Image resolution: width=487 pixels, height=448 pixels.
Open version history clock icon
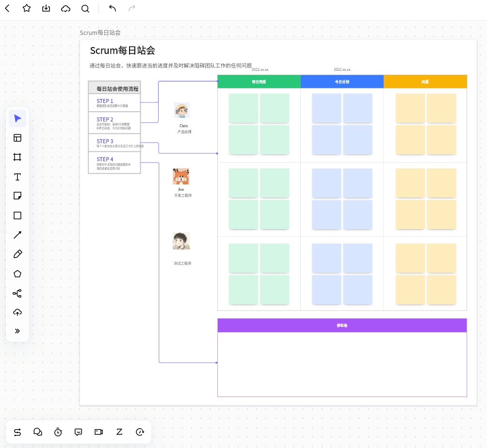pos(140,432)
